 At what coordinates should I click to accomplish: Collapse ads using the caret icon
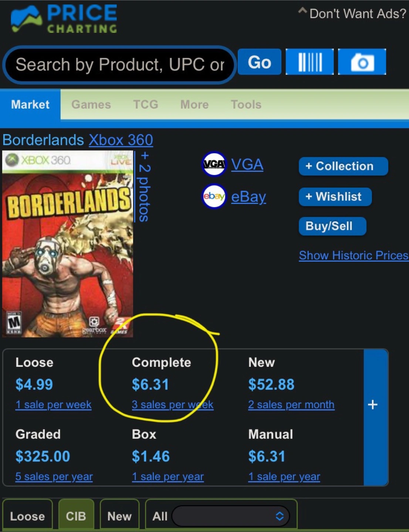click(302, 11)
